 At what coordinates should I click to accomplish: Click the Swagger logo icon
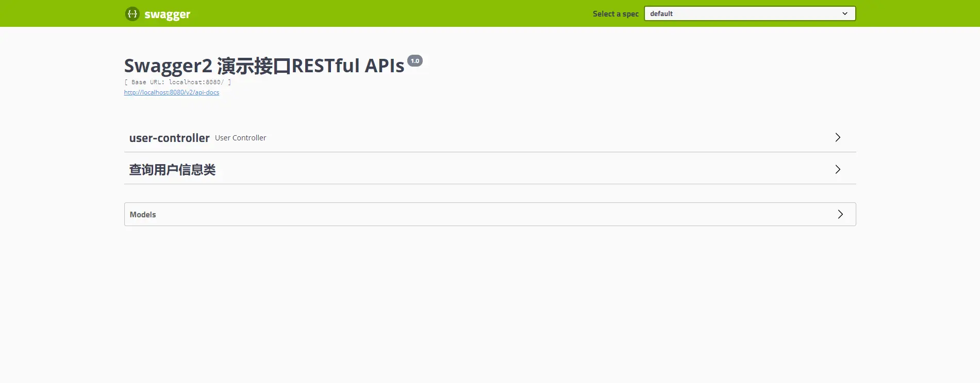point(132,14)
